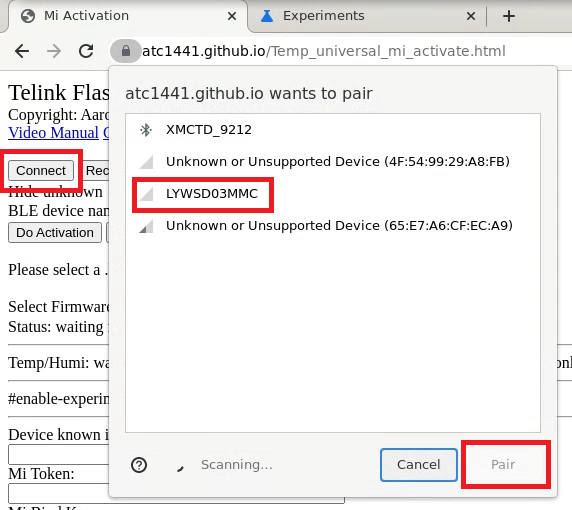Click the Connect button

41,171
